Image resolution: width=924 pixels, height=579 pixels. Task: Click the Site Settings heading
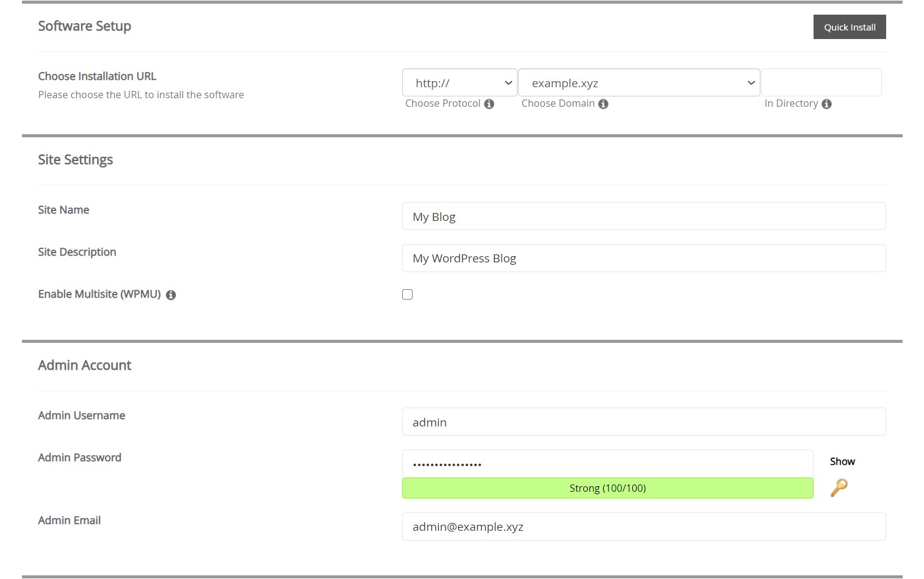76,160
